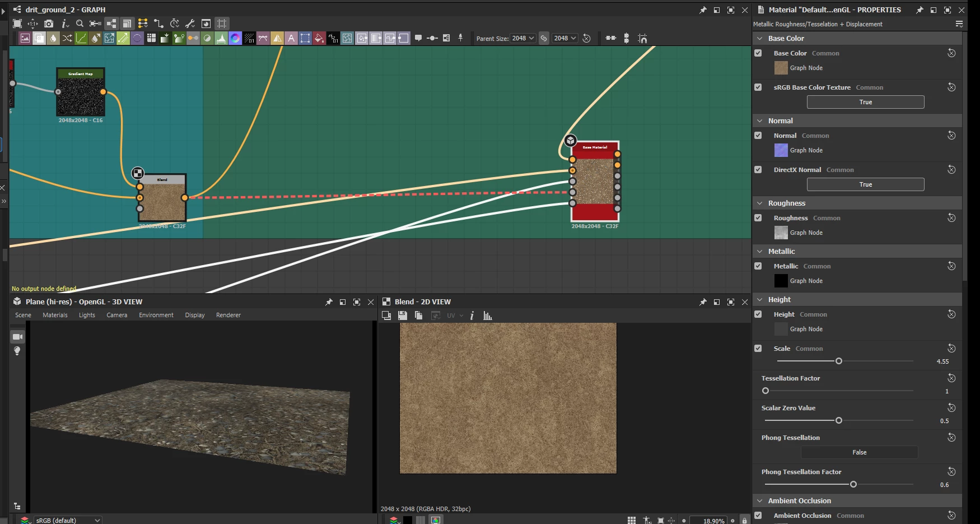Viewport: 980px width, 524px height.
Task: Click the magnifier search icon in graph toolbar
Action: 80,24
